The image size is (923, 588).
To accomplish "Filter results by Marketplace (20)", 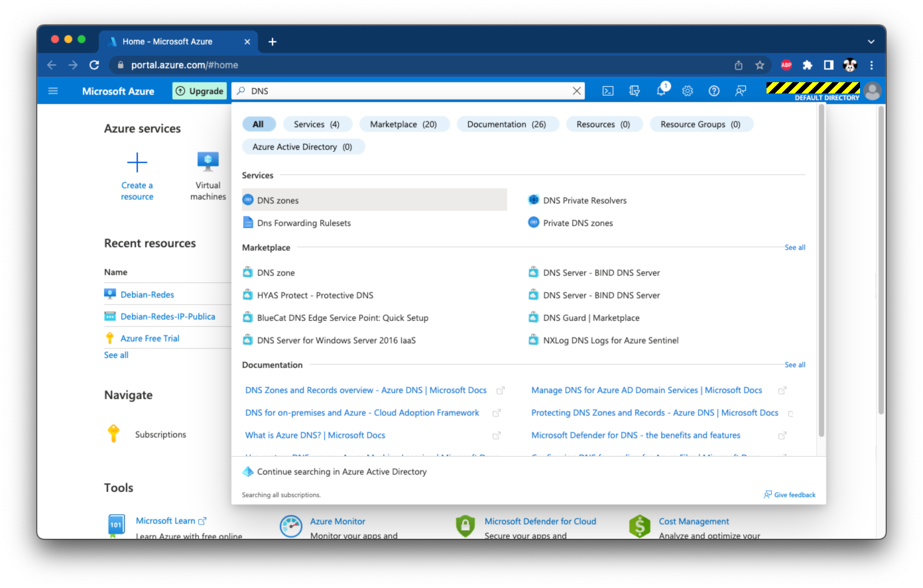I will coord(403,124).
